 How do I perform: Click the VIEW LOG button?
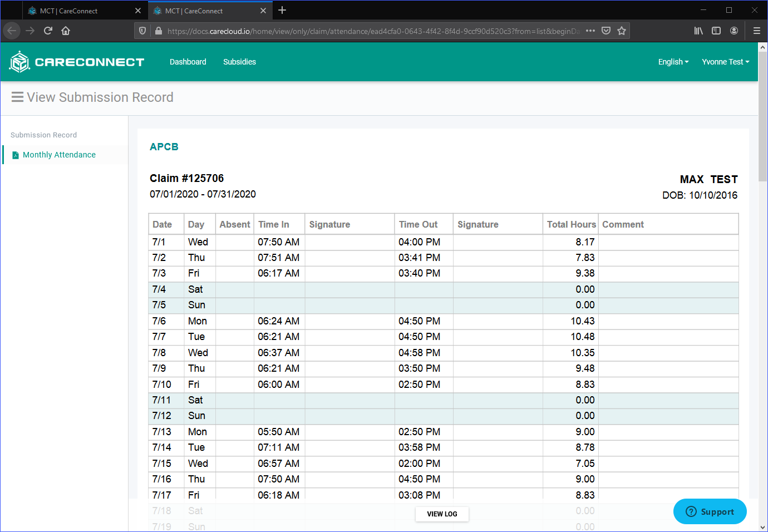[x=442, y=514]
